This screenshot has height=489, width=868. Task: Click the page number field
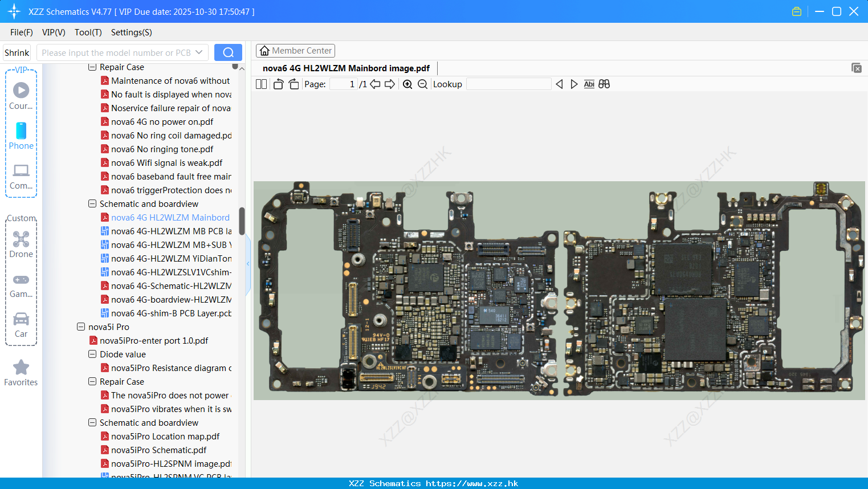click(x=344, y=84)
